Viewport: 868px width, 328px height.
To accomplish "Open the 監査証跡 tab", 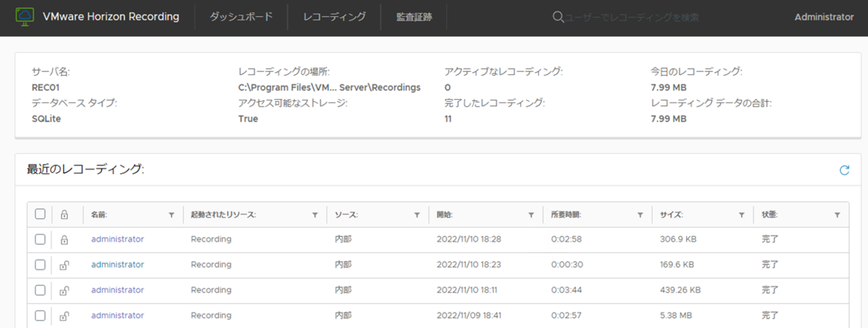I will pyautogui.click(x=414, y=17).
